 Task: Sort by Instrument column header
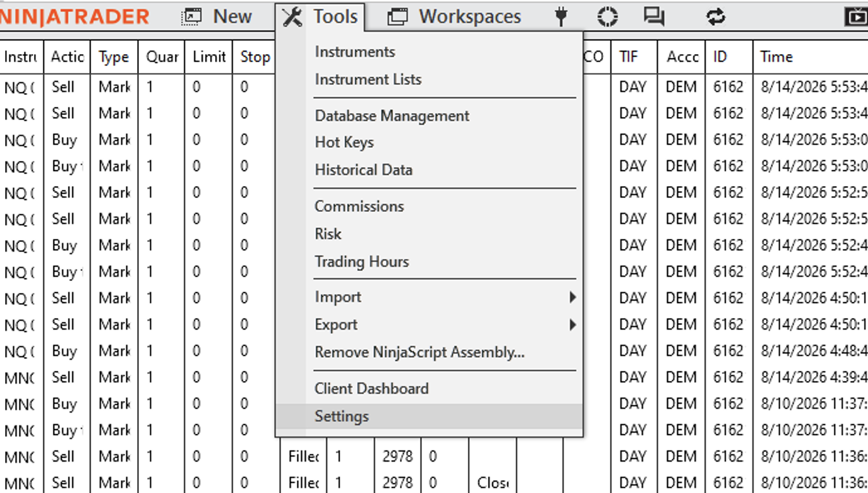pyautogui.click(x=21, y=57)
